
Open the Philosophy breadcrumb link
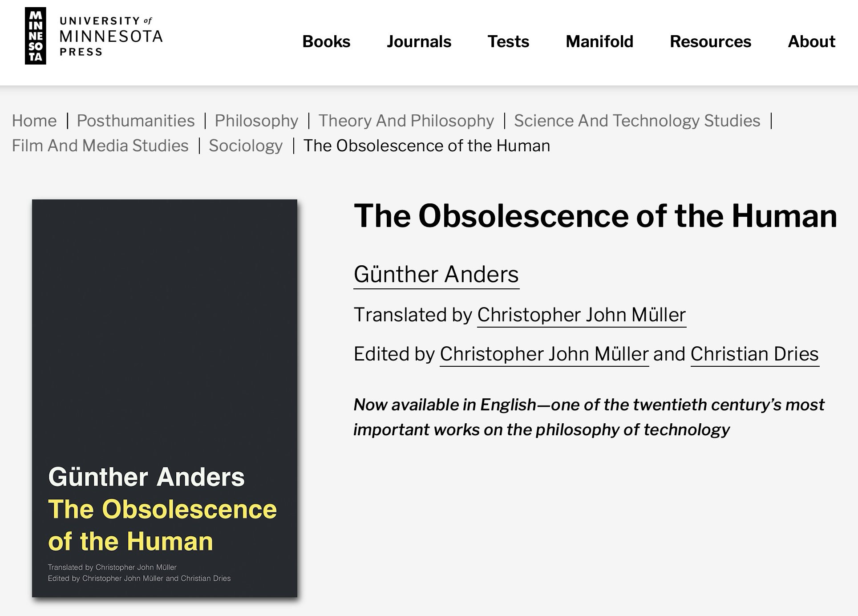point(256,121)
